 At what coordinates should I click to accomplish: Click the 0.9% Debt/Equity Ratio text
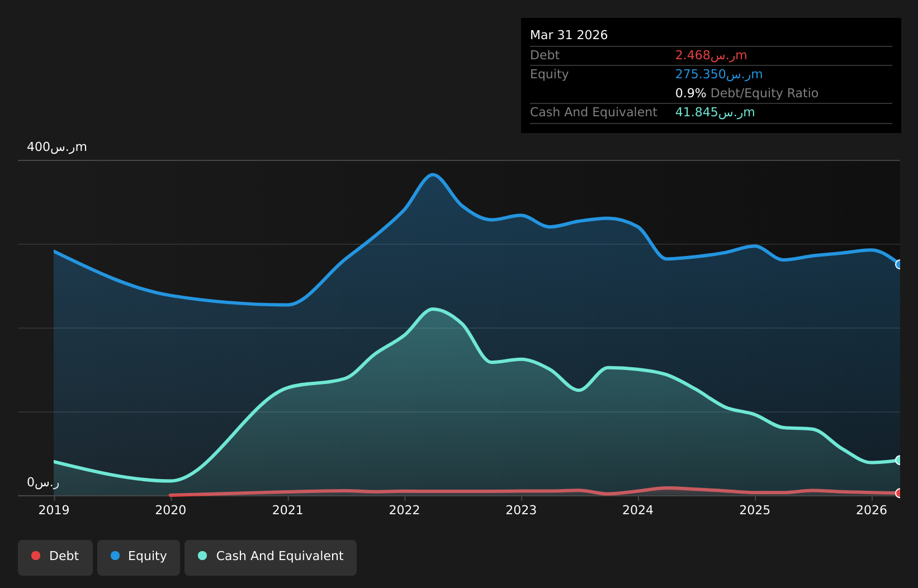click(747, 93)
